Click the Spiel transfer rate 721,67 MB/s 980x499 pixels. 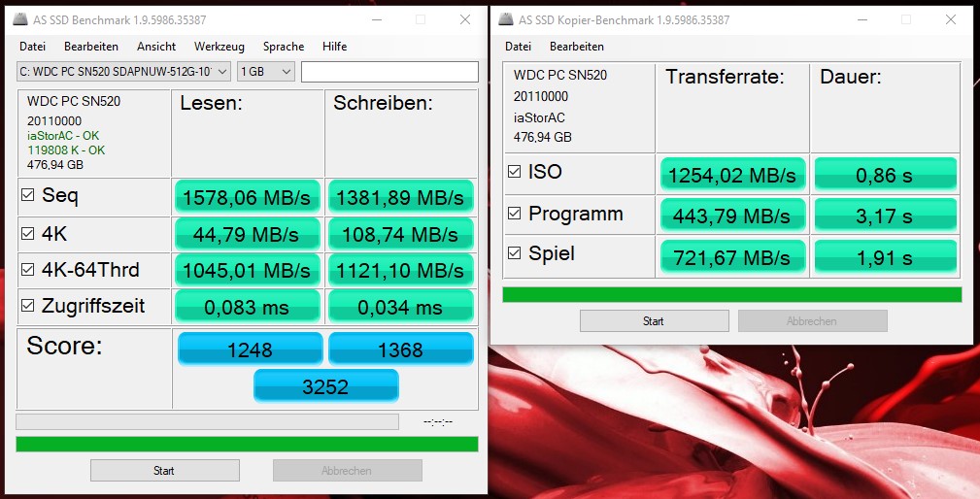point(732,256)
